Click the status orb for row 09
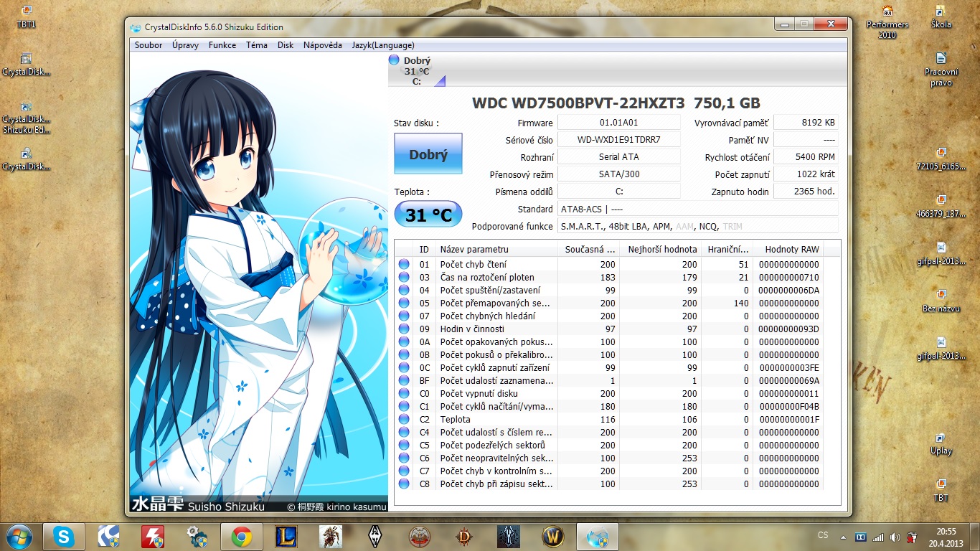The height and width of the screenshot is (551, 980). click(404, 329)
